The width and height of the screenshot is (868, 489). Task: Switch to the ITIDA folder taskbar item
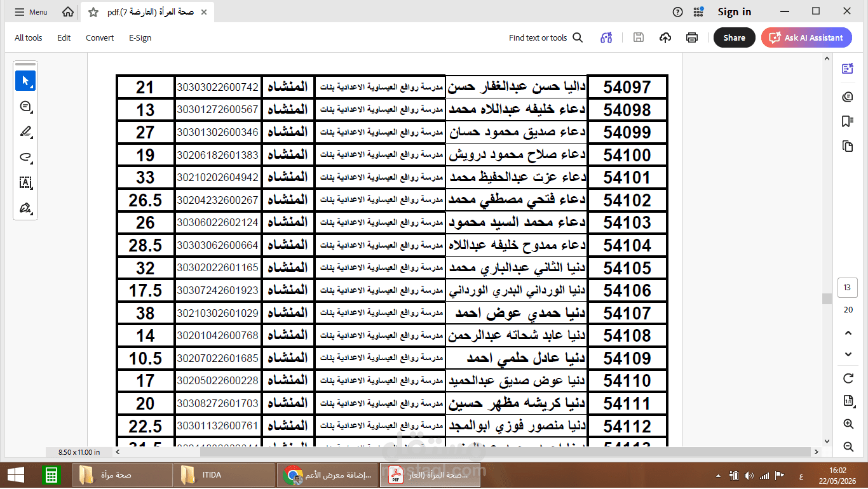[x=222, y=475]
